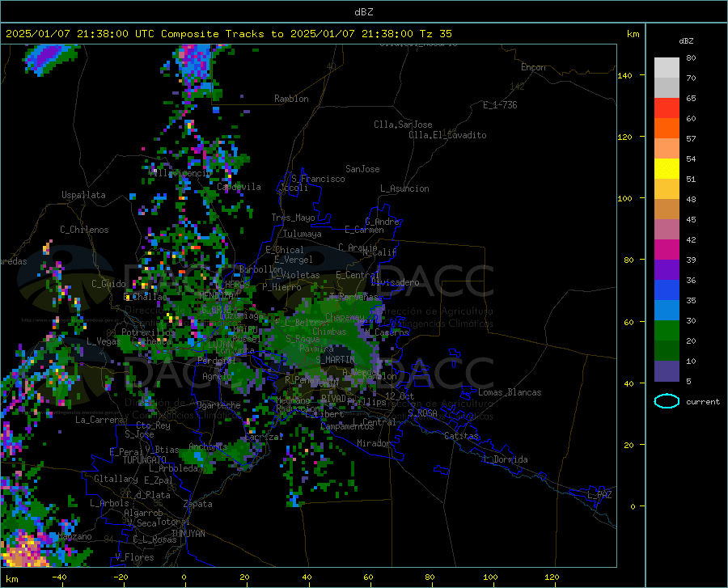Click the Clla.El_Cavadito map label
Viewport: 728px width, 588px height.
pyautogui.click(x=447, y=135)
